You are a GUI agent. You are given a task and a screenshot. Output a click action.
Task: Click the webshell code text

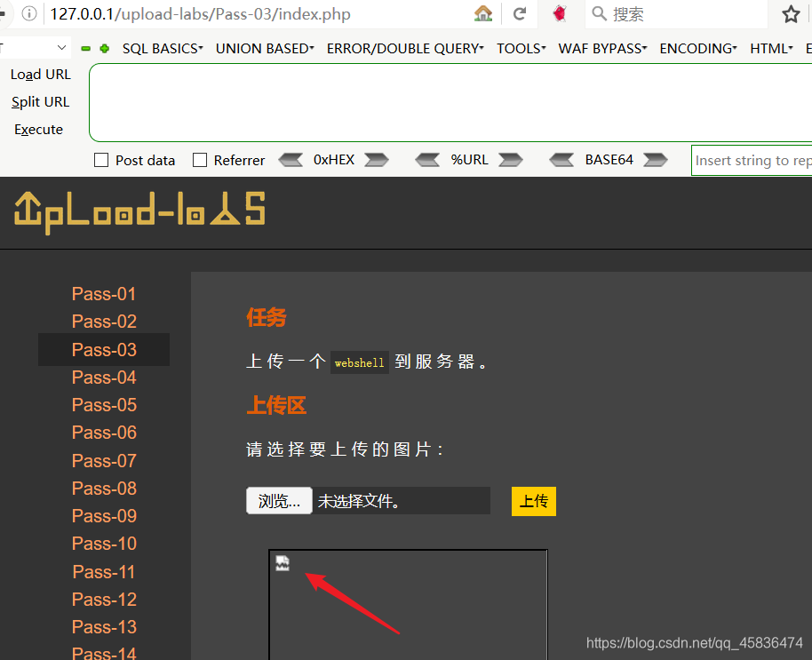pos(360,362)
